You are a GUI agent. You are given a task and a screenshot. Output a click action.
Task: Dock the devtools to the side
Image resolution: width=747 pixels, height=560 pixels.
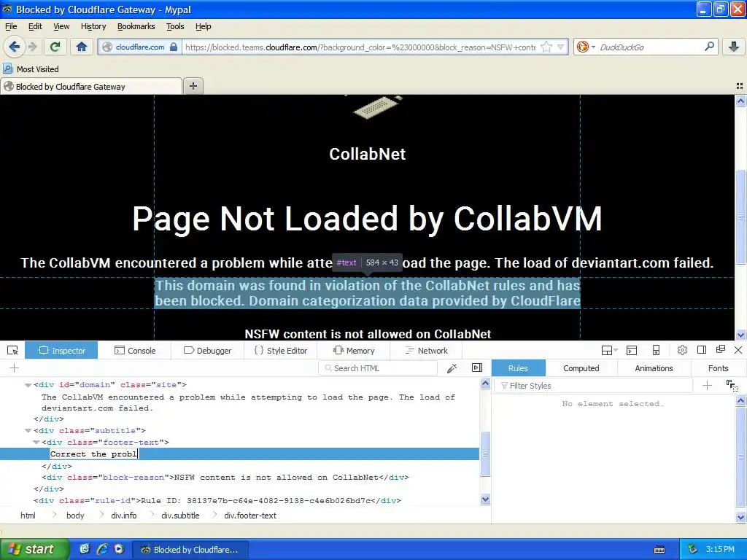click(x=701, y=350)
